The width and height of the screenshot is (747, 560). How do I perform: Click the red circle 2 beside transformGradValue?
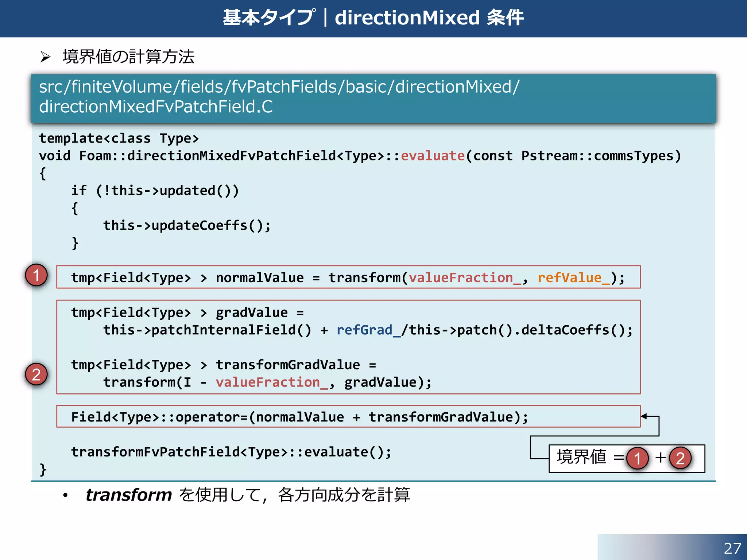36,374
